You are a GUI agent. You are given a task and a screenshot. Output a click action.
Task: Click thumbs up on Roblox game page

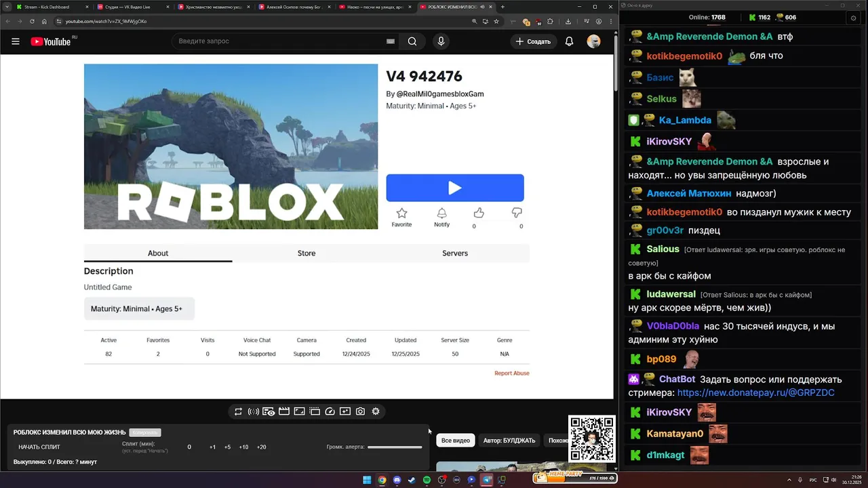click(x=478, y=213)
